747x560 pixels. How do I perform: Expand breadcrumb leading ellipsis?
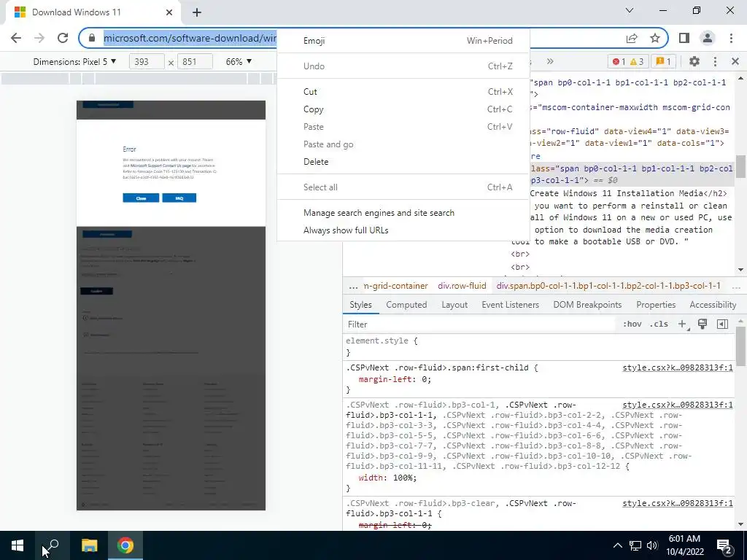[353, 286]
